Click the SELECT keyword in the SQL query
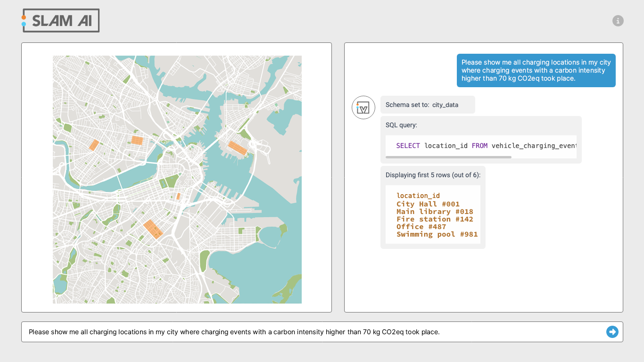The image size is (644, 362). click(x=408, y=146)
